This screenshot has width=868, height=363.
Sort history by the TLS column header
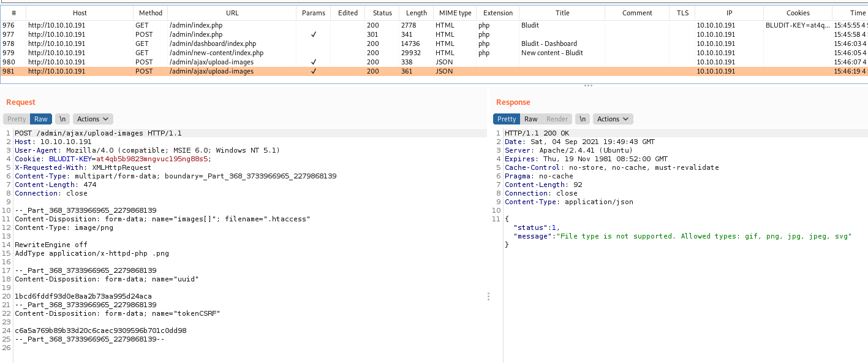point(682,13)
